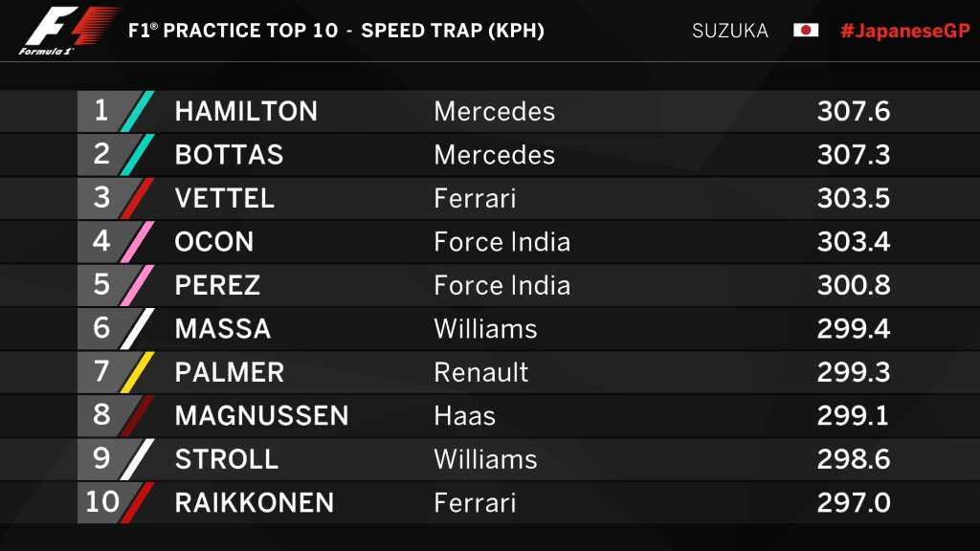980x551 pixels.
Task: Click Hamilton's turquoise Mercedes stripe
Action: [x=137, y=111]
